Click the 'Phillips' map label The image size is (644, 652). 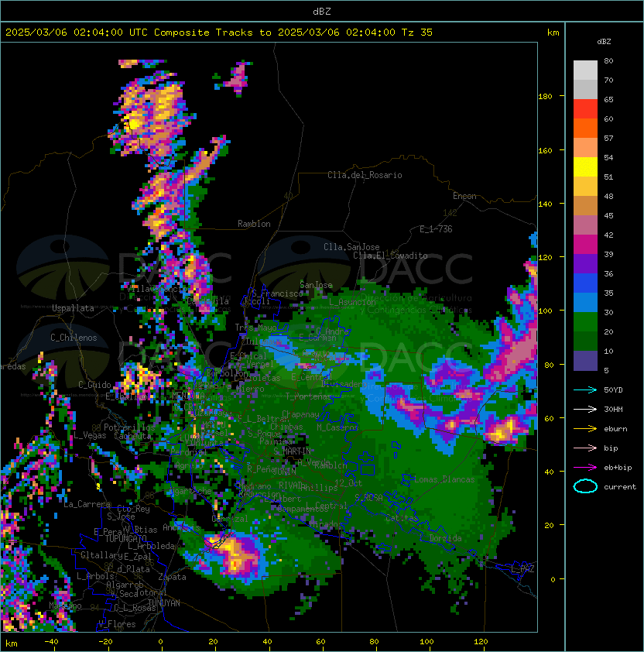pos(318,487)
